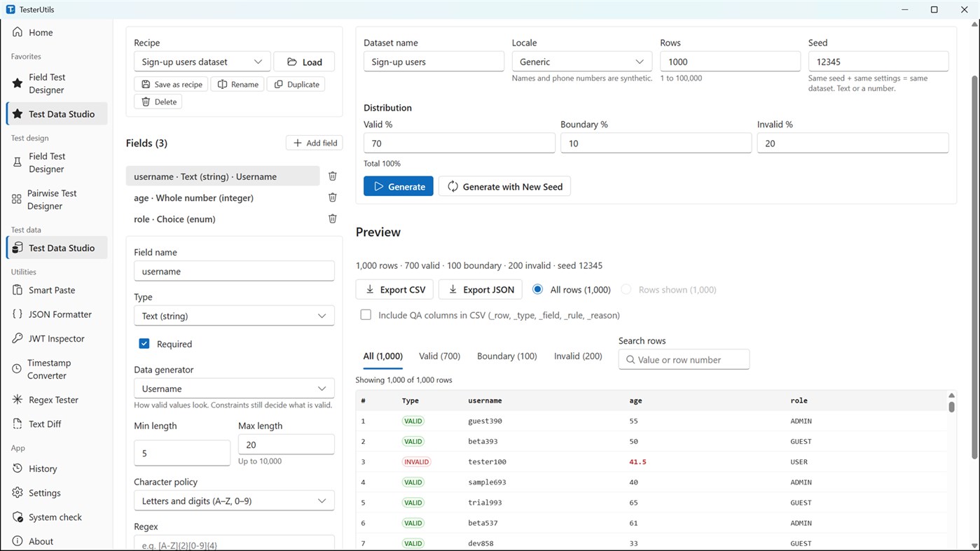Run the System check
This screenshot has height=551, width=980.
[57, 517]
